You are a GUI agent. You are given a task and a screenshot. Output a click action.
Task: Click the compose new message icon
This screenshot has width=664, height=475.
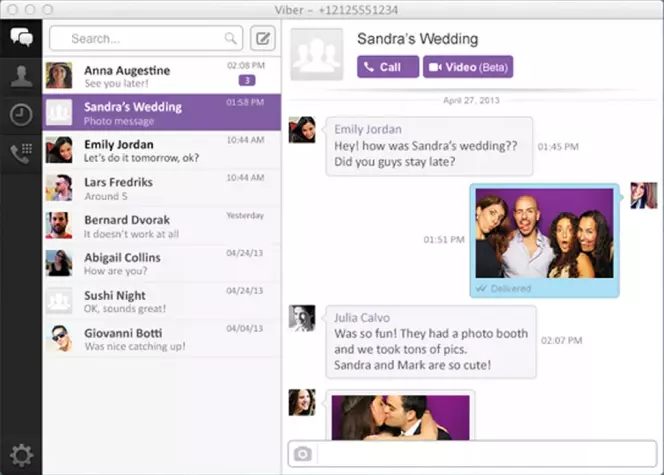click(263, 39)
